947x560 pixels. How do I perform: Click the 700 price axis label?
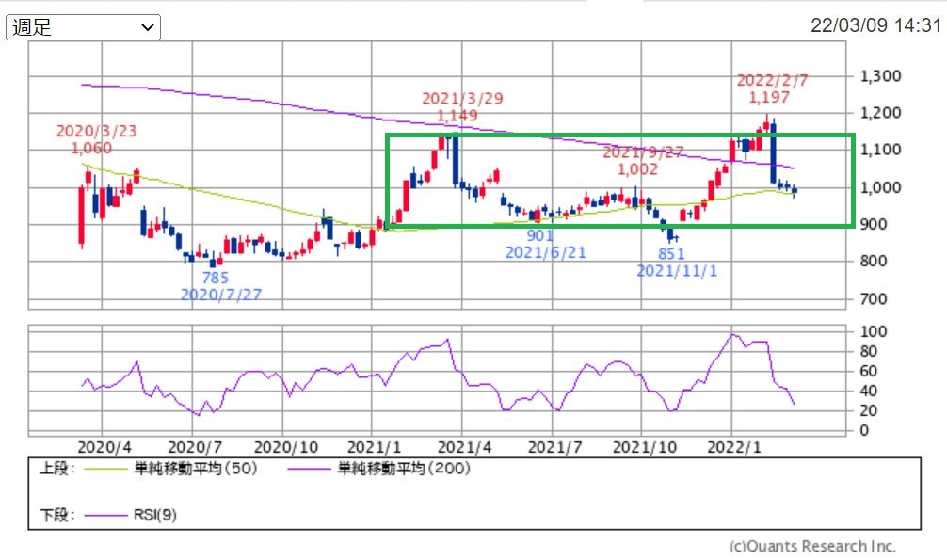coord(874,298)
